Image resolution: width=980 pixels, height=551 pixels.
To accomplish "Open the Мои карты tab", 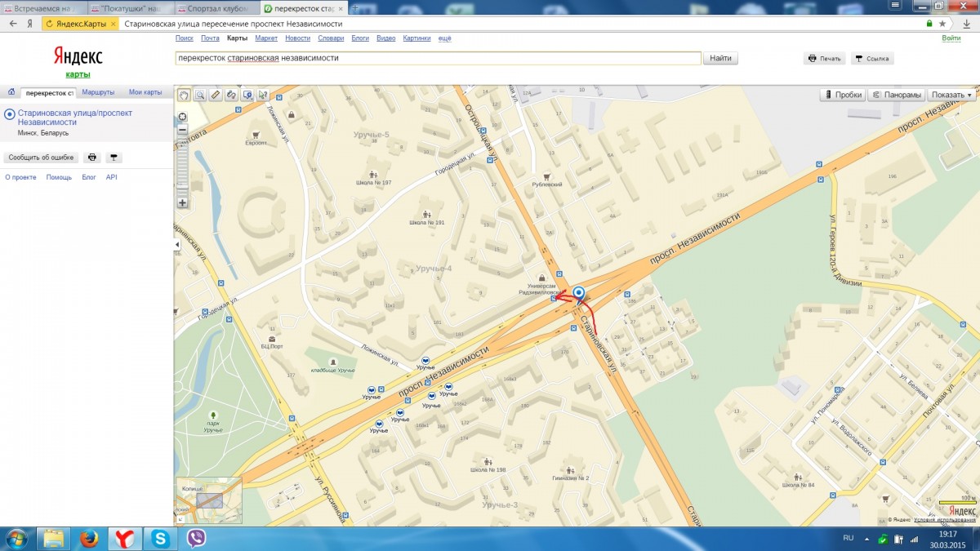I will (145, 92).
